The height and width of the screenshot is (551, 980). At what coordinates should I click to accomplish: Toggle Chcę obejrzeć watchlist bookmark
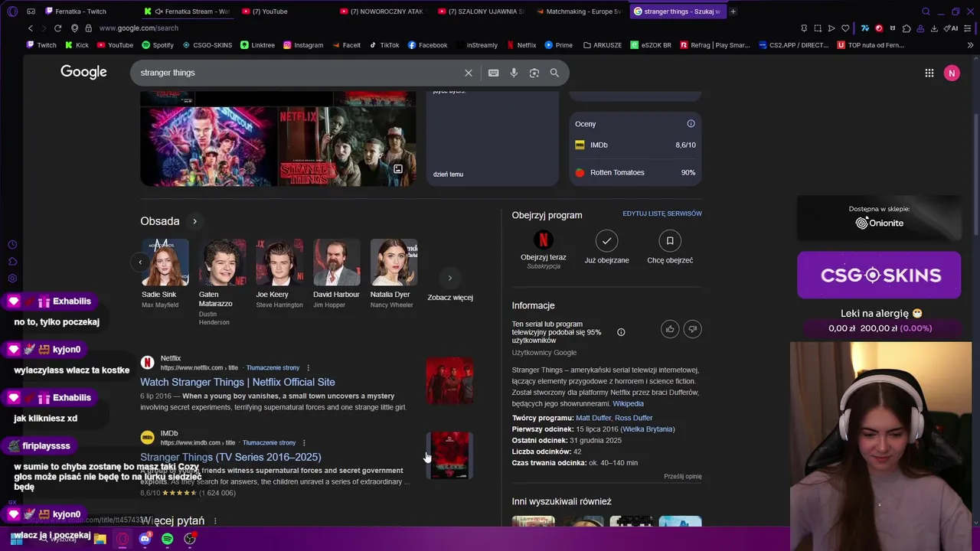tap(670, 247)
